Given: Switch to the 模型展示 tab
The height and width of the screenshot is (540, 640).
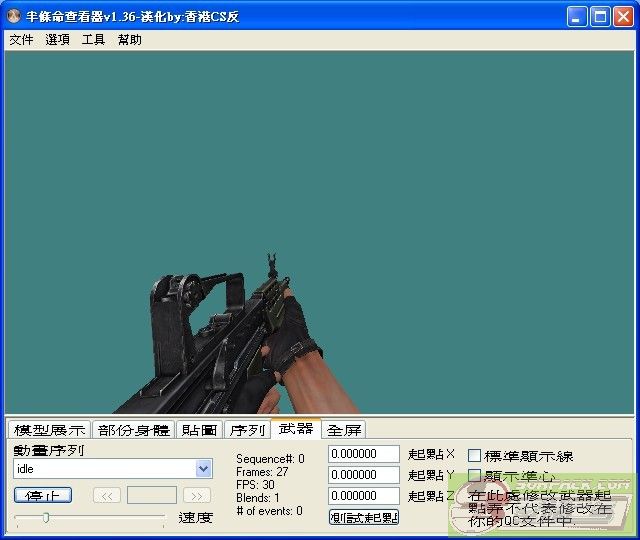Looking at the screenshot, I should tap(49, 430).
